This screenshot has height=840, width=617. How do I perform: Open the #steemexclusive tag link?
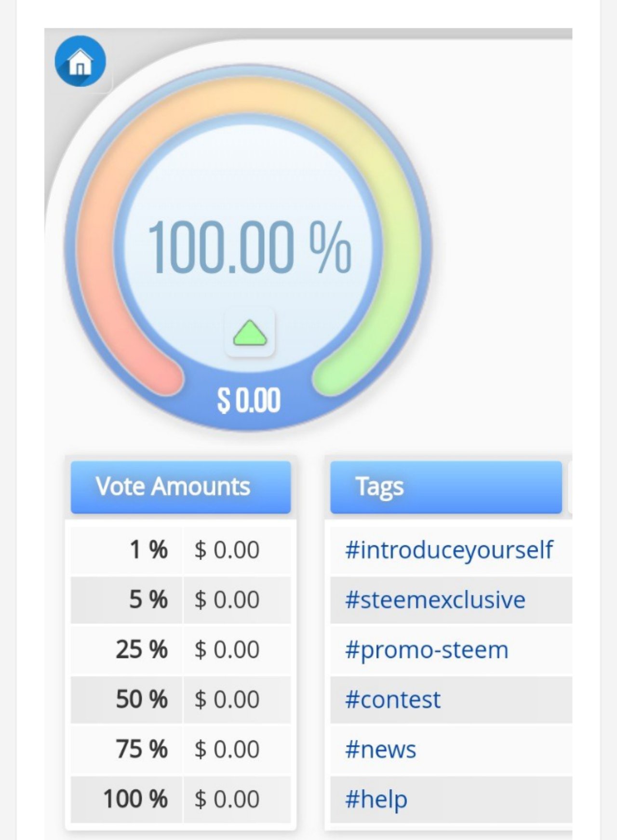(x=435, y=600)
